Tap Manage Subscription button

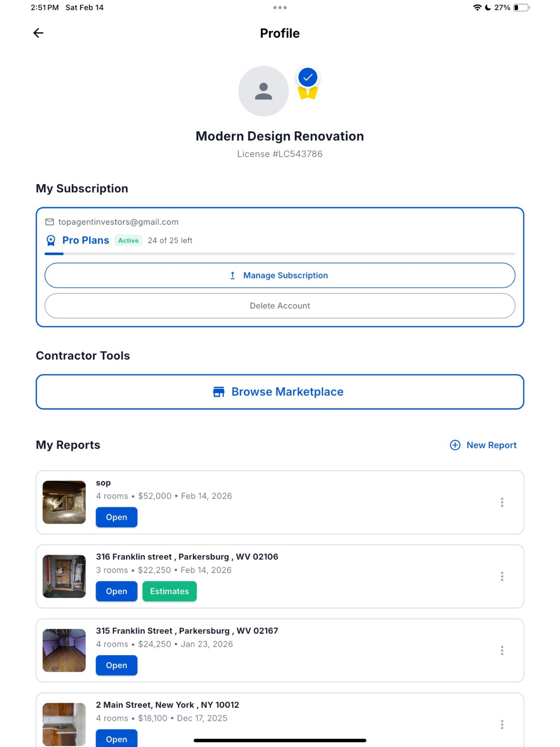[280, 275]
